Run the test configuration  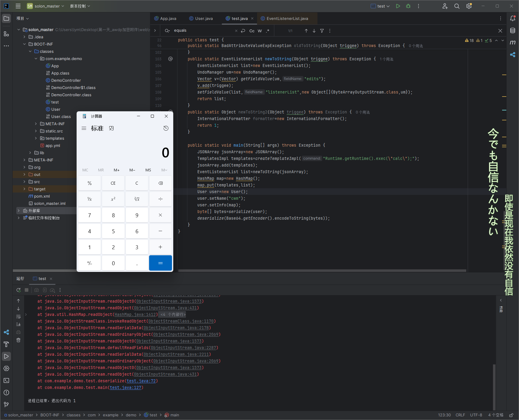(x=398, y=6)
